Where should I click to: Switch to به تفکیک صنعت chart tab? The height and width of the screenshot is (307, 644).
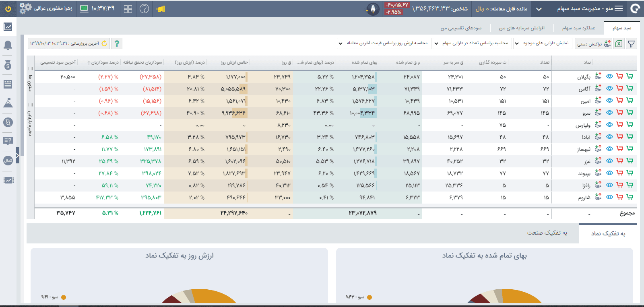coord(547,233)
